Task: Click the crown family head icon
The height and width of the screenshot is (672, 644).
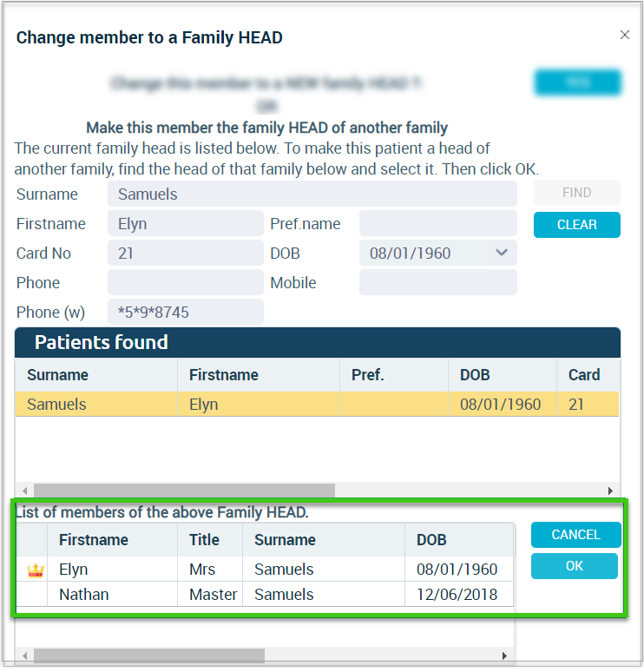Action: (35, 570)
